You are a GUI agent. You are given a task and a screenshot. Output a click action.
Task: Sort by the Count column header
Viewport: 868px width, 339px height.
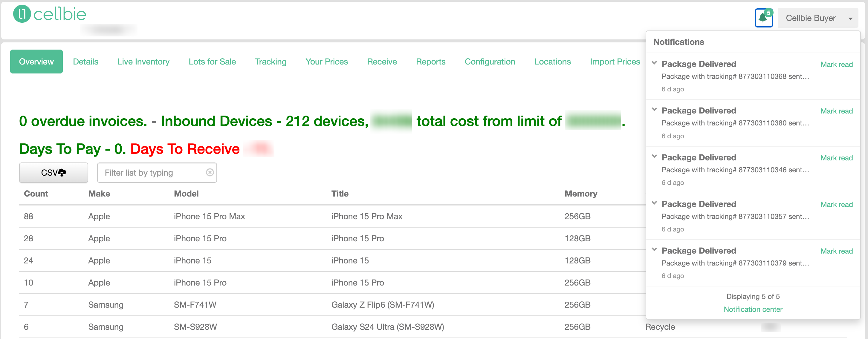36,194
